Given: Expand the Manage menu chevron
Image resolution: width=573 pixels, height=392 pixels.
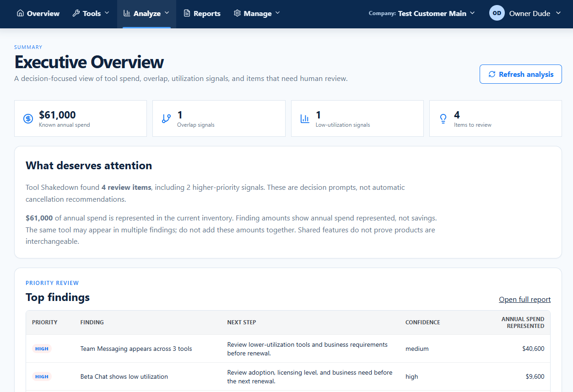Looking at the screenshot, I should pyautogui.click(x=278, y=13).
